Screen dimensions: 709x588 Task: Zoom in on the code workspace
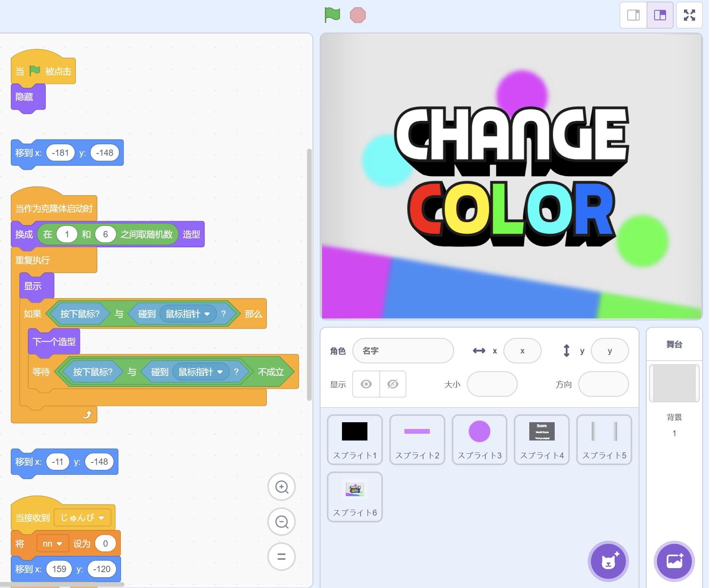pyautogui.click(x=282, y=487)
